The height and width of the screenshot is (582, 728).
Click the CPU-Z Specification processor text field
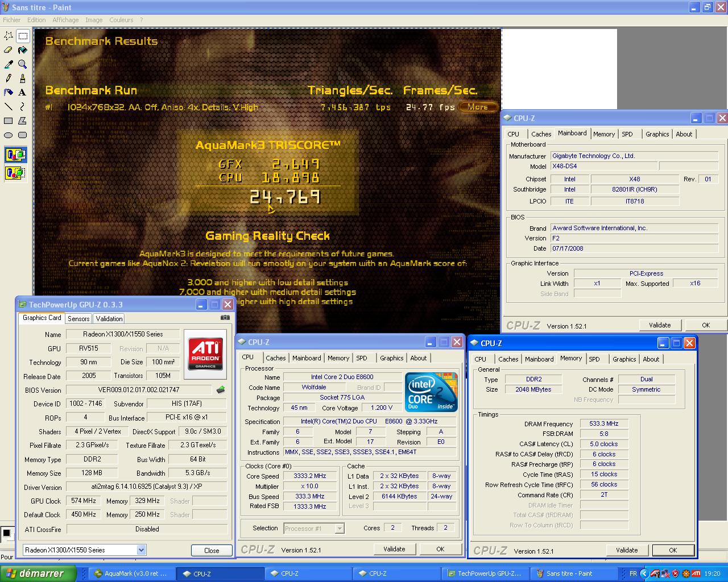pyautogui.click(x=370, y=421)
